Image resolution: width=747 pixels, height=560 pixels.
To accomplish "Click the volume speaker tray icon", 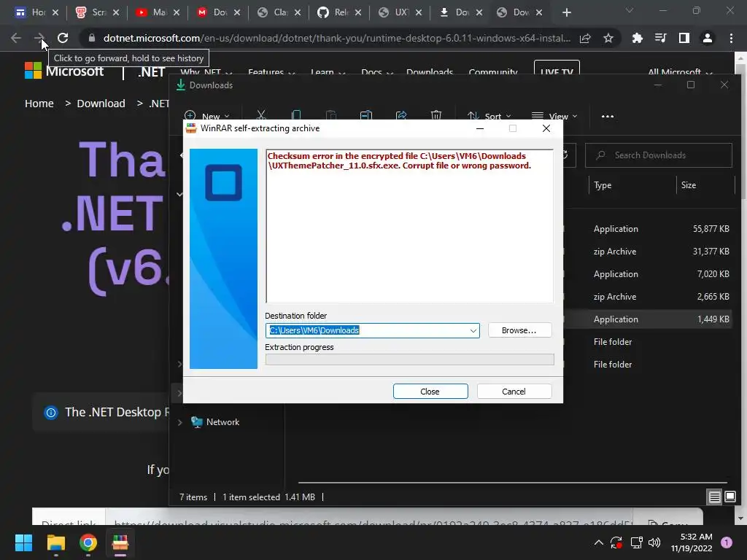I will tap(654, 542).
